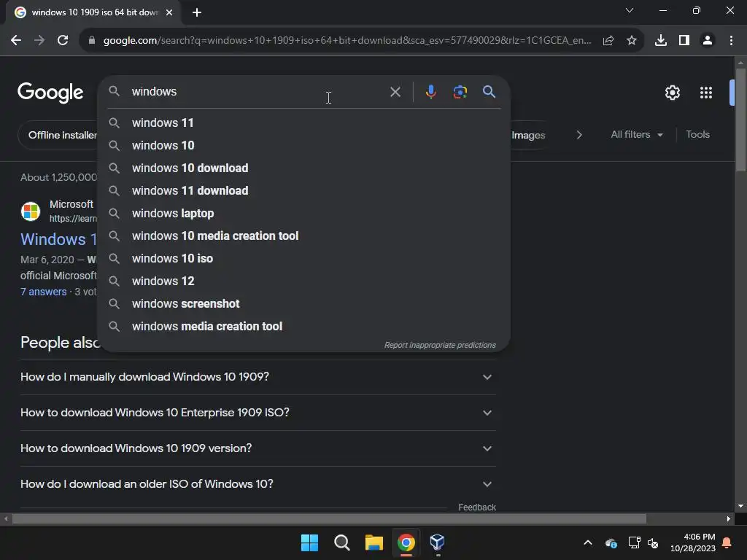Close the Google search tab
This screenshot has height=560, width=747.
[x=169, y=12]
